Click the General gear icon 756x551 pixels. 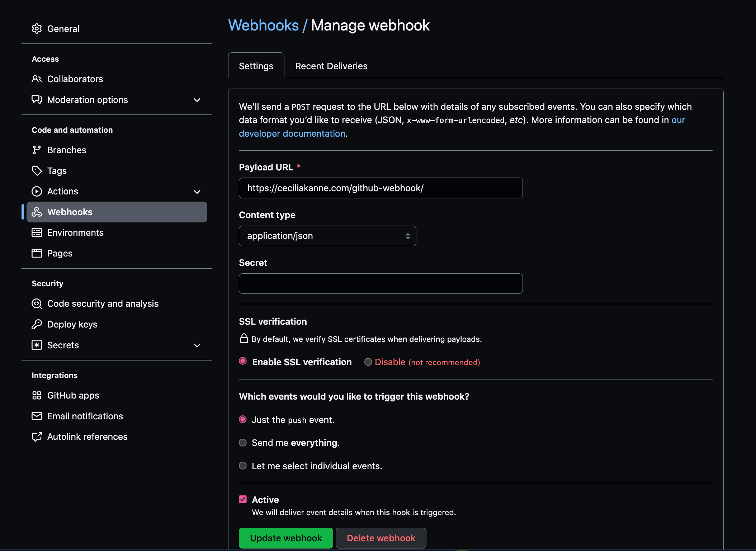(x=37, y=29)
